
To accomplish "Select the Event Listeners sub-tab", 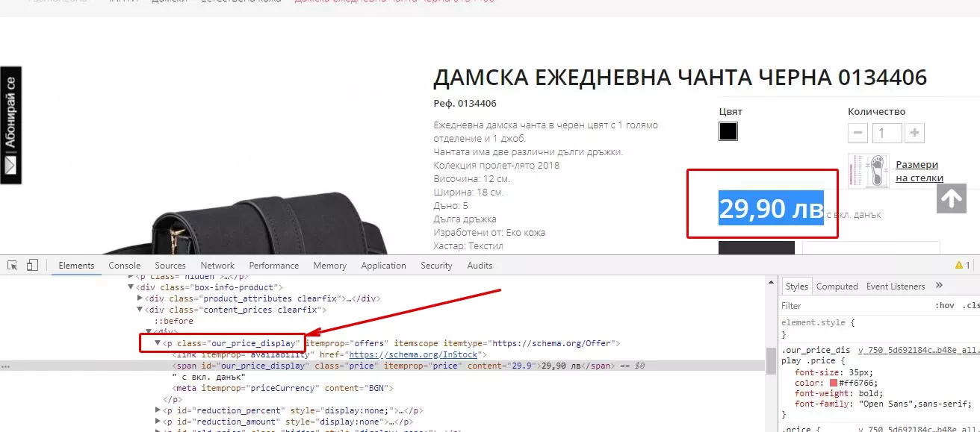I will click(x=896, y=287).
